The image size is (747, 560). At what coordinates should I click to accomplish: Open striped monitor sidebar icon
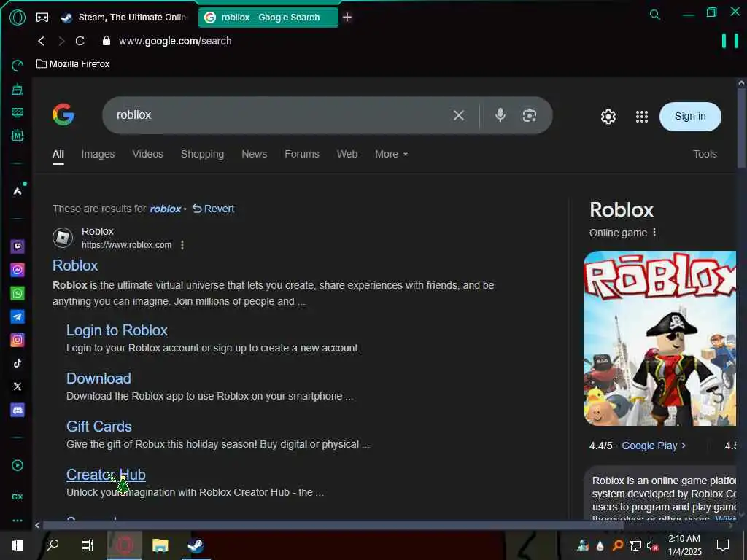[18, 112]
